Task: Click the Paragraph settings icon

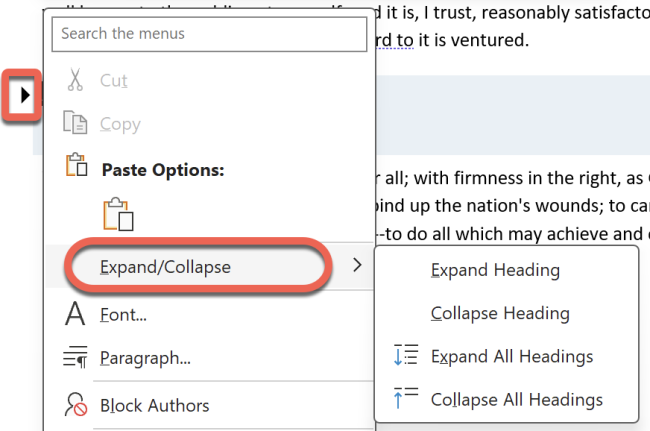Action: coord(75,358)
